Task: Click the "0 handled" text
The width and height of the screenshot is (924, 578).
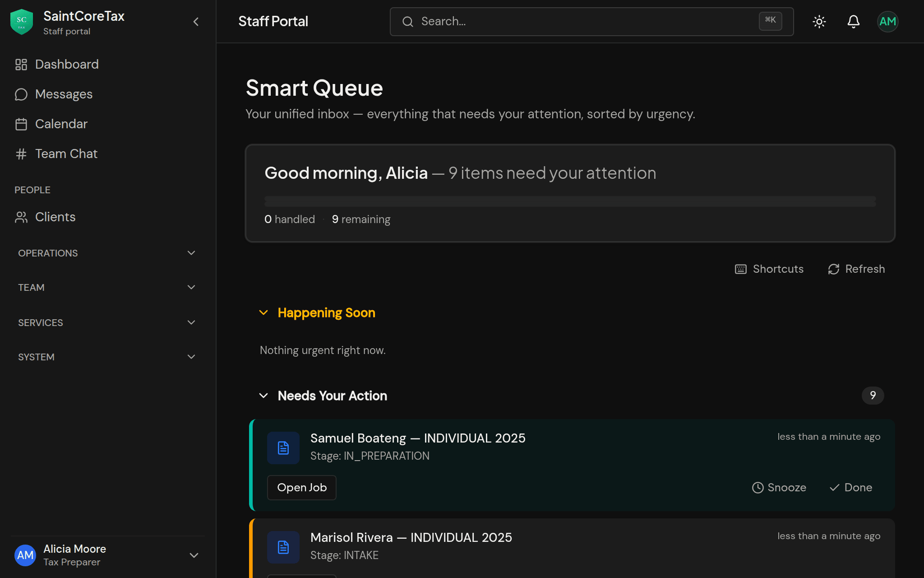Action: [290, 219]
